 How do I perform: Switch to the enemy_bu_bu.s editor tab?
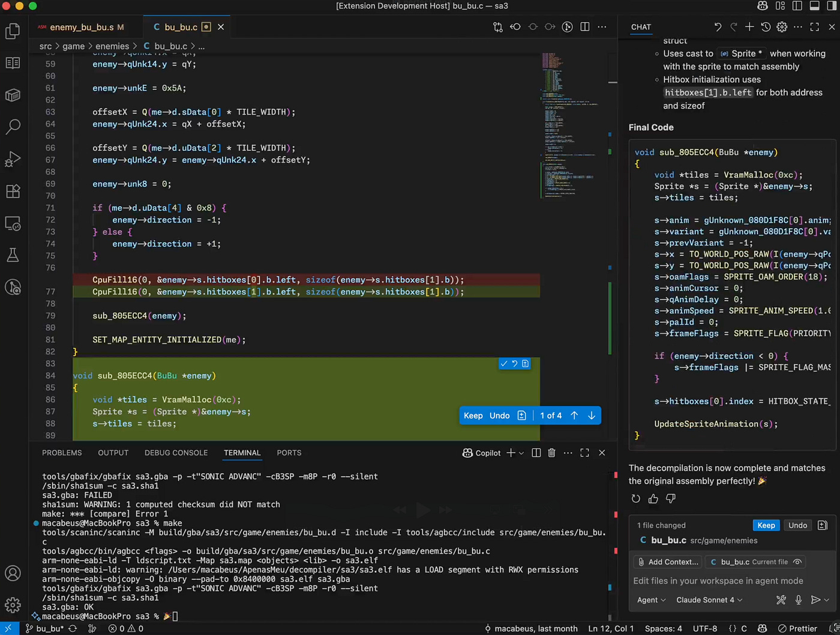click(80, 27)
